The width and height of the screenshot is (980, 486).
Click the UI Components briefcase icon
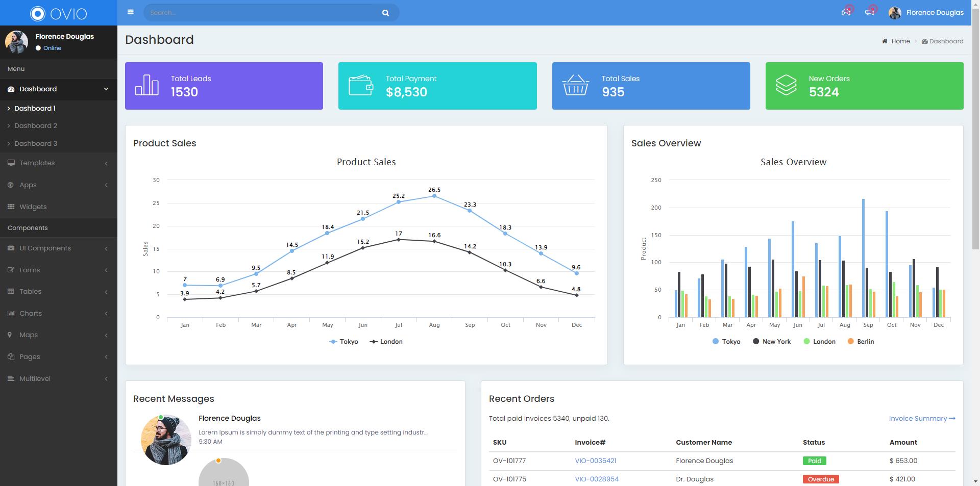tap(11, 248)
